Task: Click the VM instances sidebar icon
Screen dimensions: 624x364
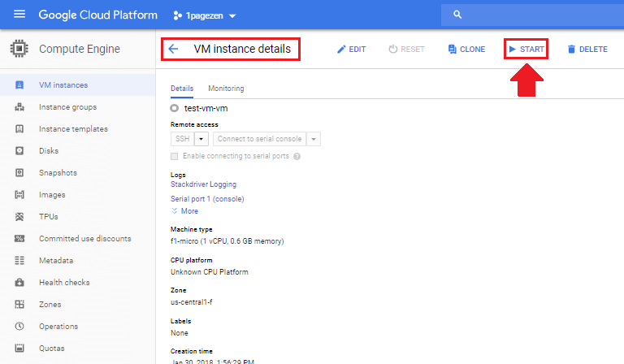Action: [19, 84]
